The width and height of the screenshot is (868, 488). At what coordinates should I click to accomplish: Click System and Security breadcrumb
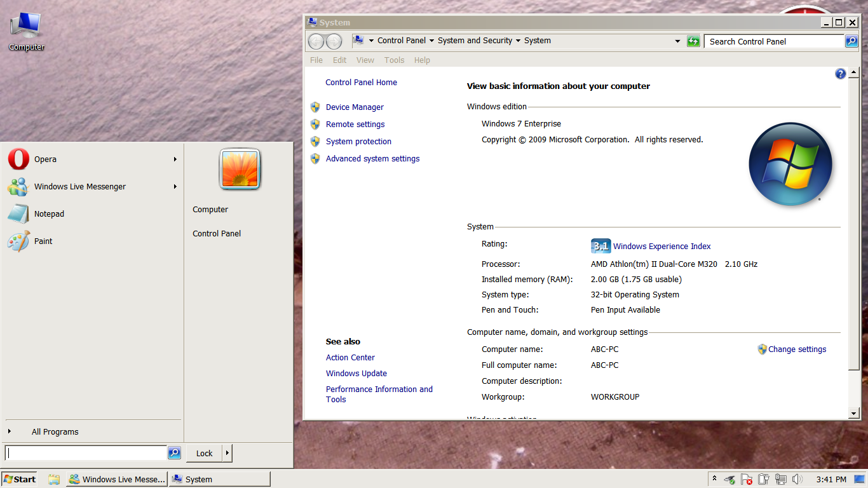point(475,41)
